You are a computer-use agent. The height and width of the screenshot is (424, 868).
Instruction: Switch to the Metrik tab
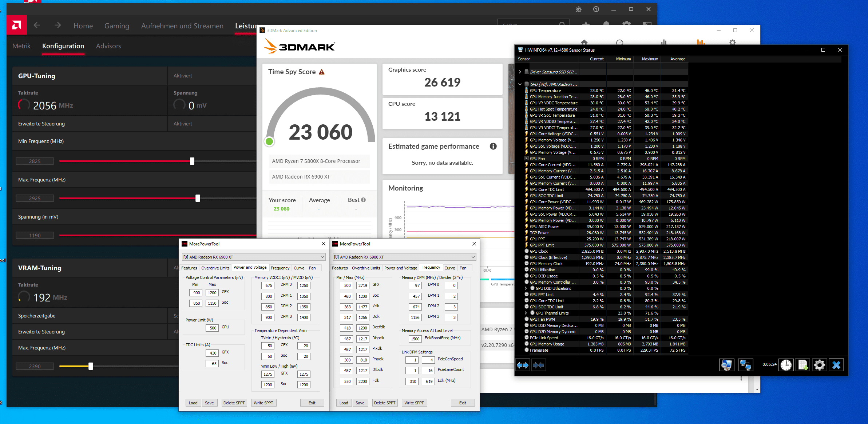pyautogui.click(x=21, y=46)
